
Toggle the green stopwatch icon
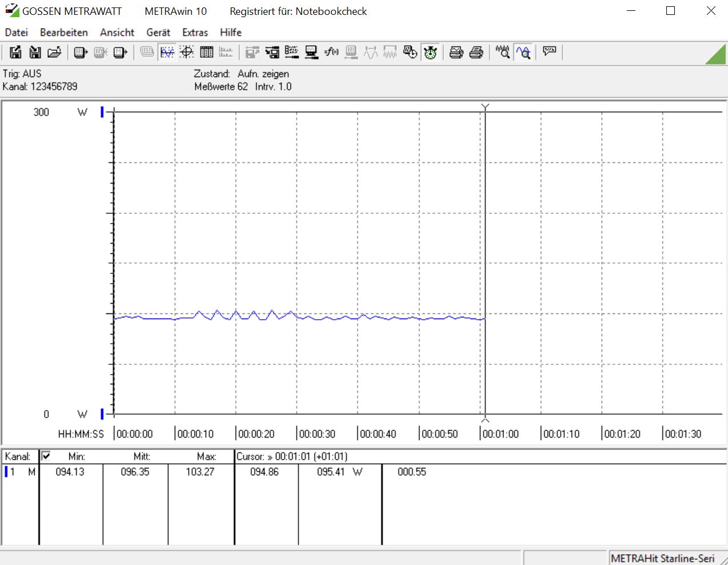pos(430,53)
